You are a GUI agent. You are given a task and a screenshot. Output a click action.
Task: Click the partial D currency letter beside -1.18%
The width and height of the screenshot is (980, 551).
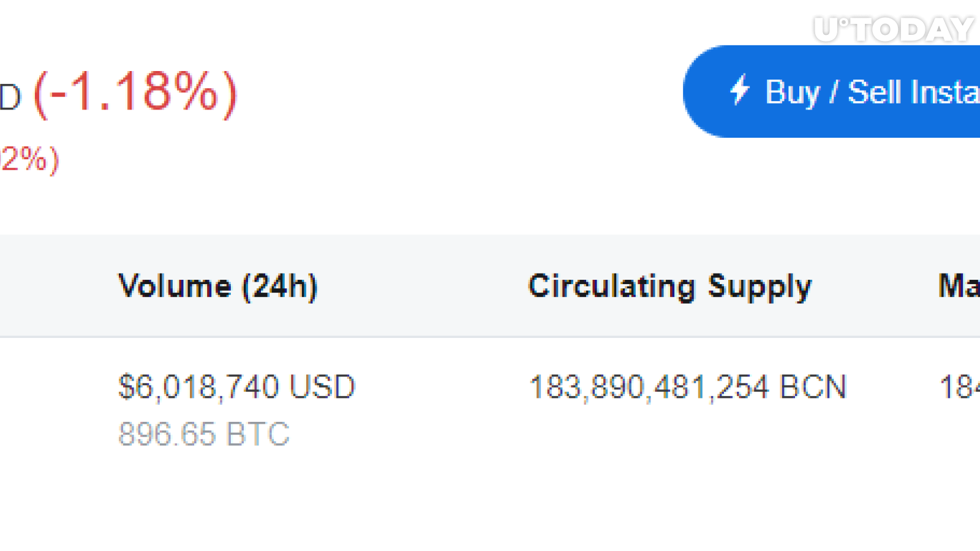10,97
